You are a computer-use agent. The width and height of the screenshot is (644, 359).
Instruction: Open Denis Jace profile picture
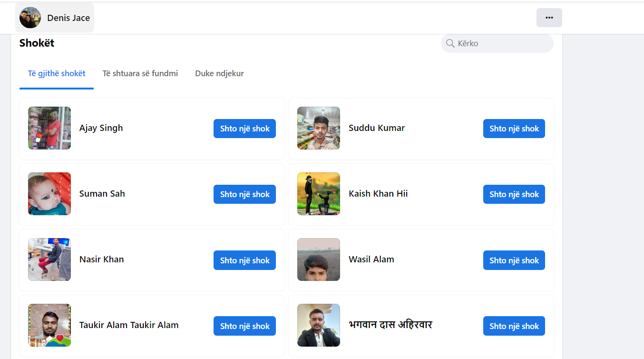click(x=30, y=18)
